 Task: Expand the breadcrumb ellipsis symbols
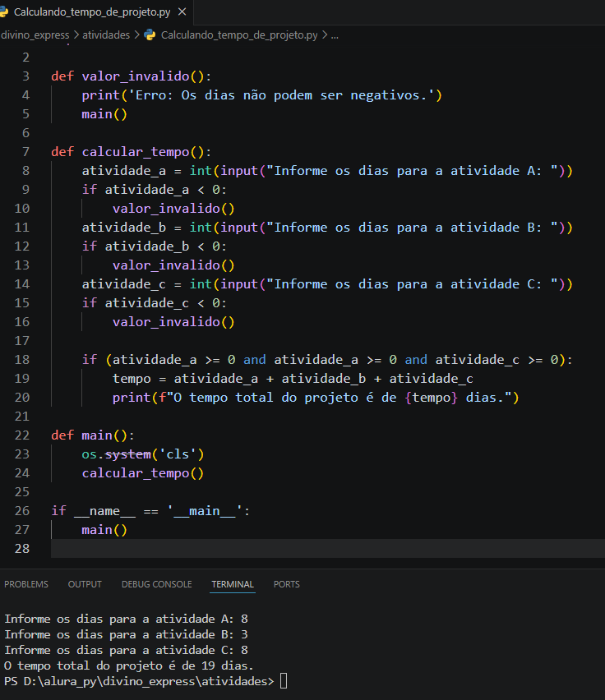335,35
